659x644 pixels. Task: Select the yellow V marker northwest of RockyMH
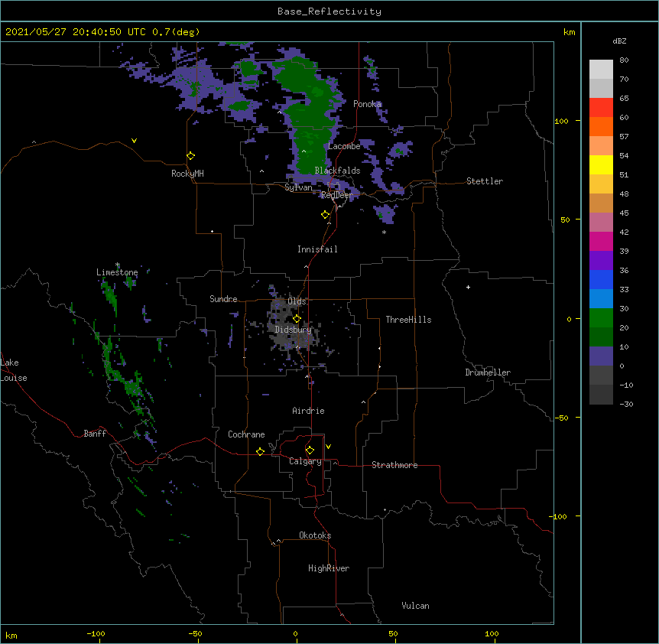pyautogui.click(x=134, y=141)
